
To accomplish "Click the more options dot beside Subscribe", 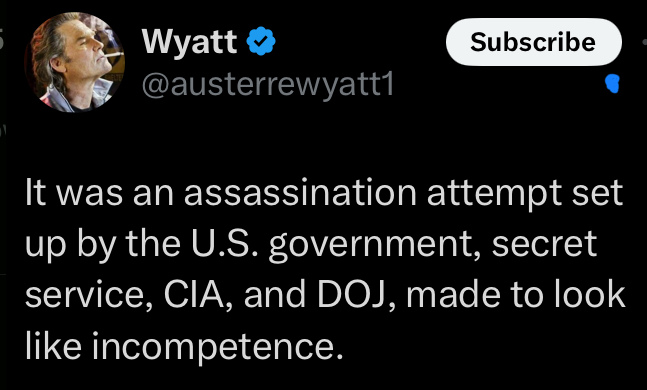I will [645, 42].
